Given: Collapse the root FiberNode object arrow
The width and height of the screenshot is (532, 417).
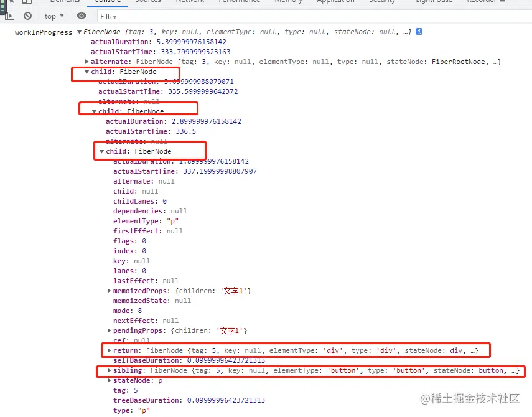Looking at the screenshot, I should [80, 32].
